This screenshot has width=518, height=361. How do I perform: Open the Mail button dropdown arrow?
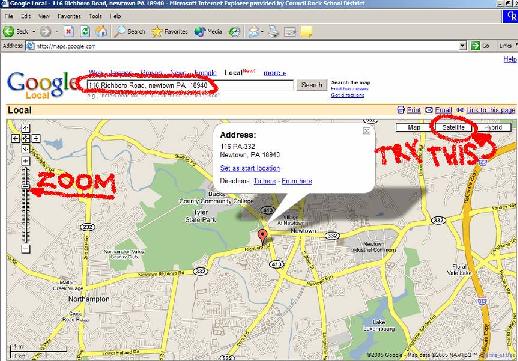[x=263, y=32]
